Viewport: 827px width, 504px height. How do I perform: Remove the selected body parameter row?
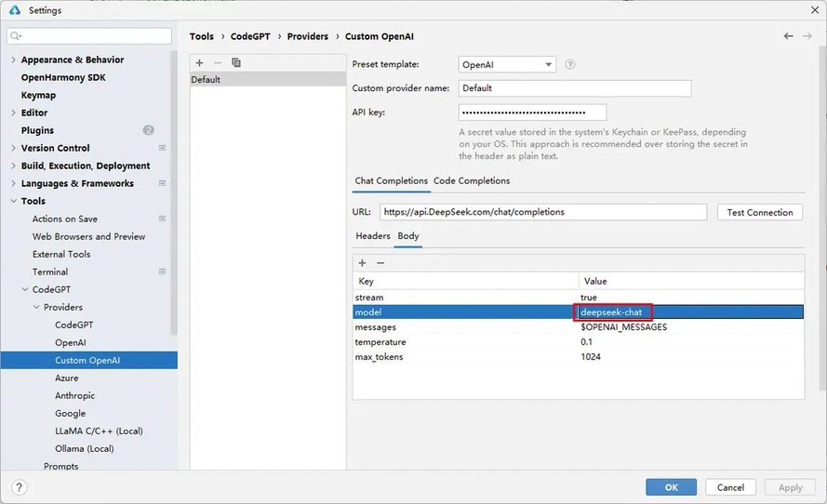tap(380, 263)
